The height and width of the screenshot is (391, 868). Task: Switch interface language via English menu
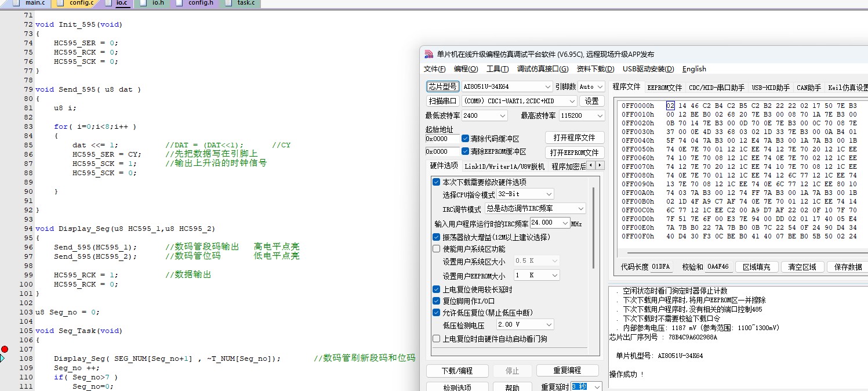coord(694,69)
